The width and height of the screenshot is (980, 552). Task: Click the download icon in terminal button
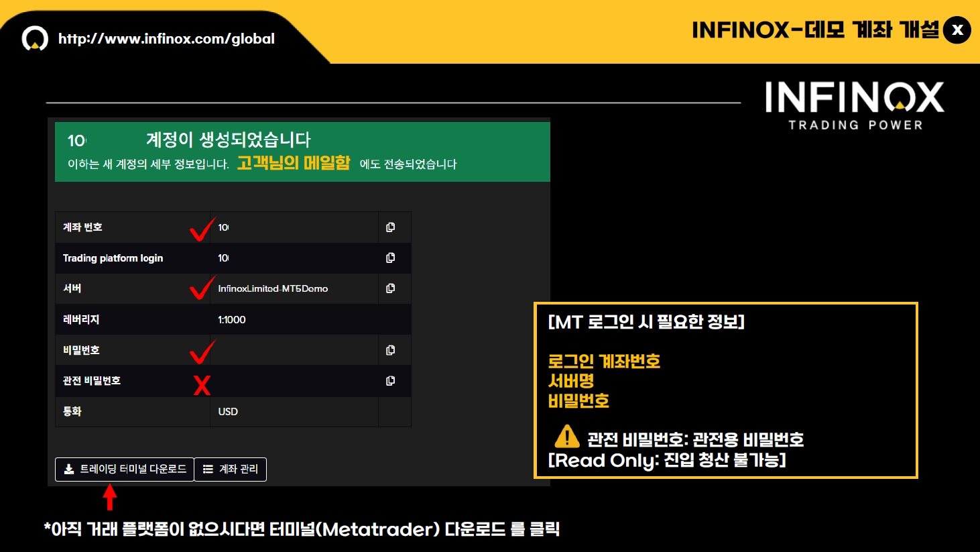tap(68, 470)
